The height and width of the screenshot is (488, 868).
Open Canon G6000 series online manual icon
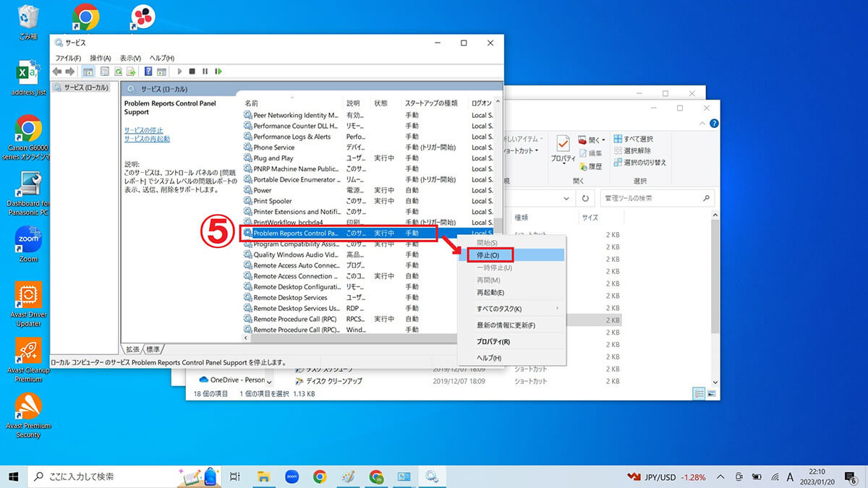[x=28, y=137]
